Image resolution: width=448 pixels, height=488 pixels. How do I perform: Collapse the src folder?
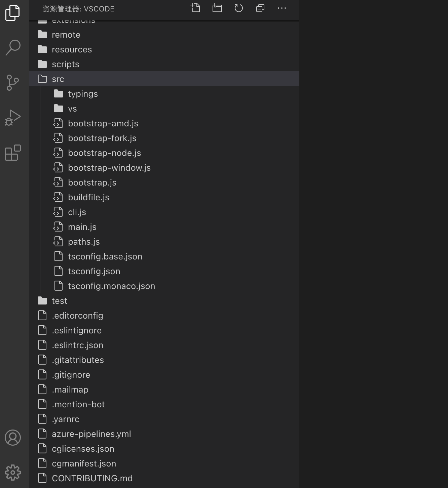tap(164, 79)
